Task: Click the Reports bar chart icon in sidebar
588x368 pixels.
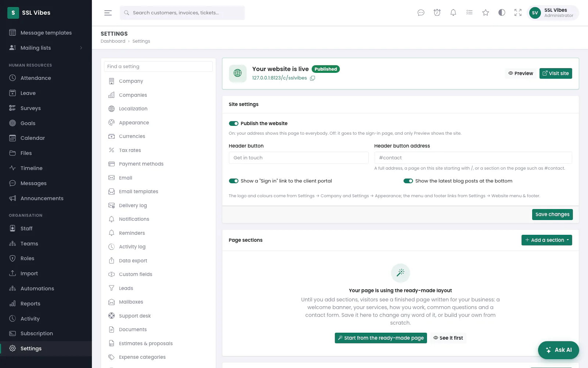Action: tap(12, 304)
